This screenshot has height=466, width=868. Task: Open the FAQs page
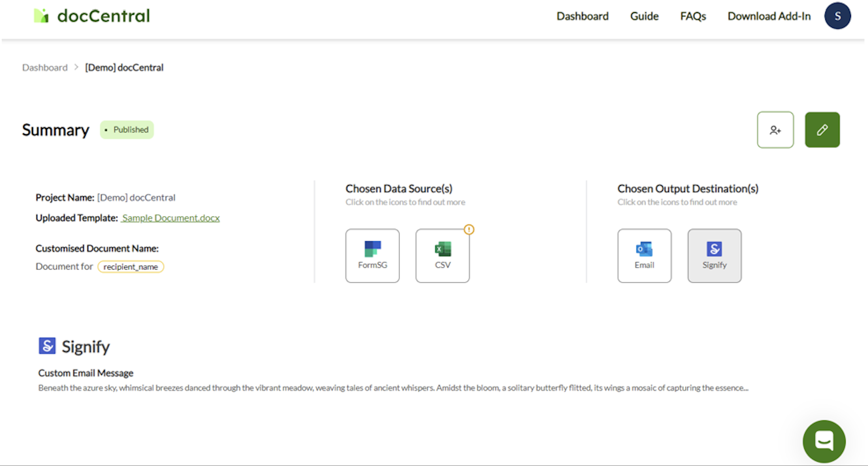tap(693, 16)
